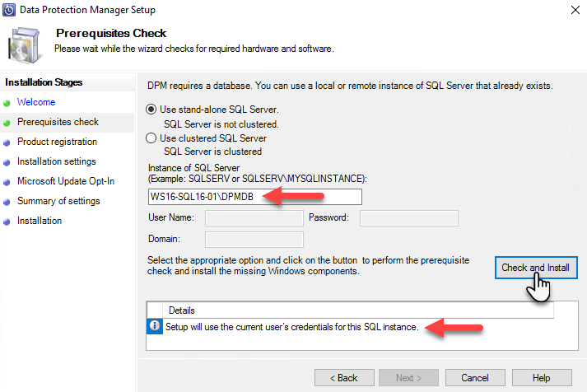The width and height of the screenshot is (587, 392).
Task: Click the Data Protection Manager title bar icon
Action: click(x=9, y=10)
